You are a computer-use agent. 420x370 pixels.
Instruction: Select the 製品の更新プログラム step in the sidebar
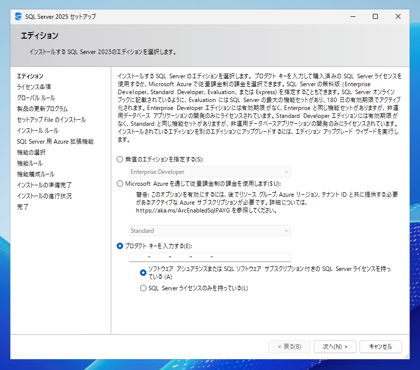[42, 109]
